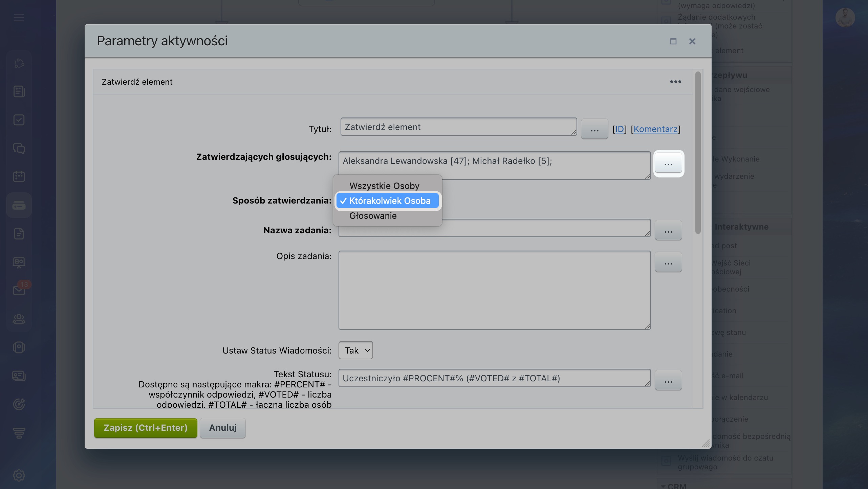Open the calendar icon in sidebar
The width and height of the screenshot is (868, 489).
tap(19, 176)
